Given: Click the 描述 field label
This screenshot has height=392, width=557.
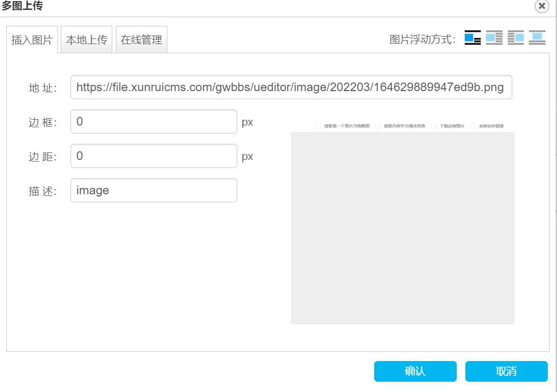Looking at the screenshot, I should pos(42,191).
